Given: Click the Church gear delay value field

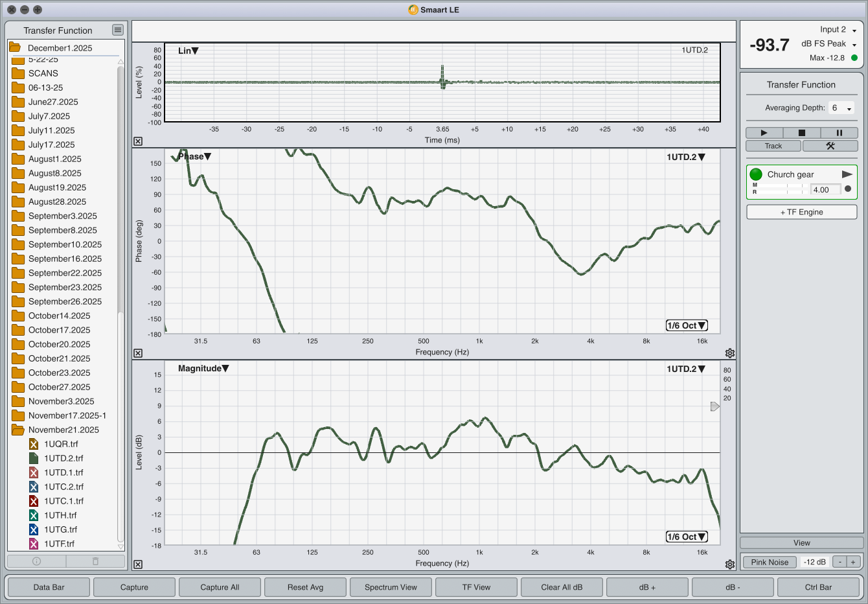Looking at the screenshot, I should click(x=825, y=190).
